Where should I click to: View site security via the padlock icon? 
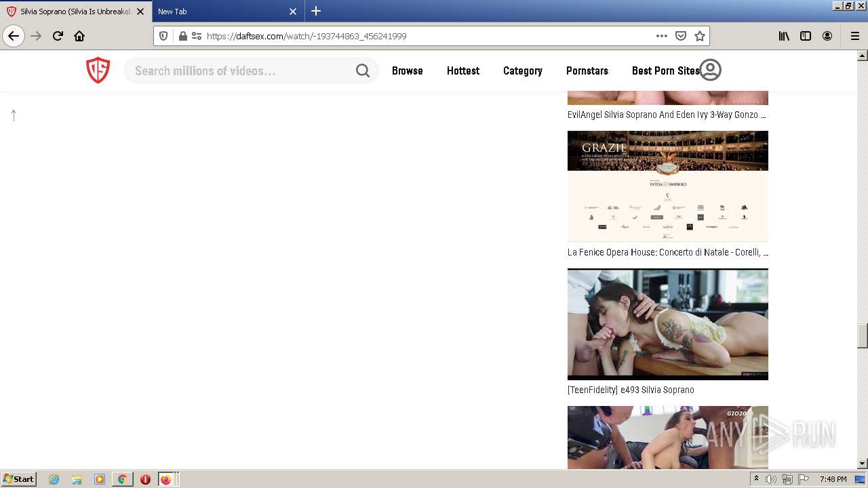(x=182, y=36)
